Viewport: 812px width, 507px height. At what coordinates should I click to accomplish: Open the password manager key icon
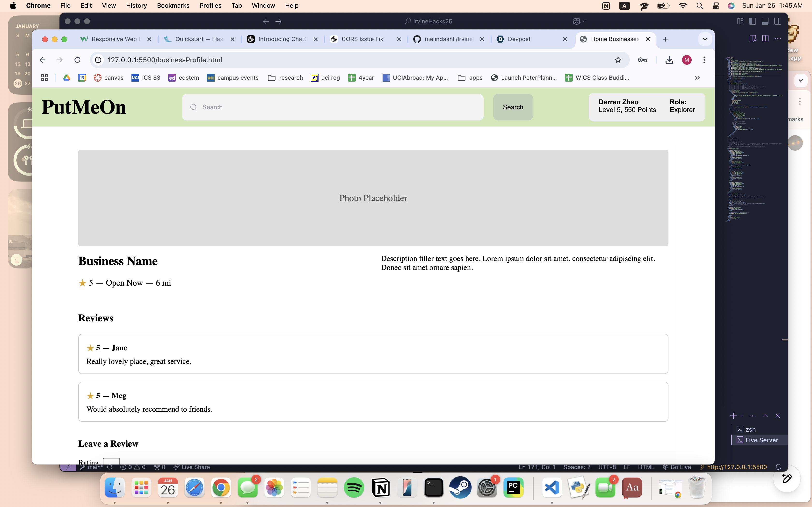(x=642, y=60)
